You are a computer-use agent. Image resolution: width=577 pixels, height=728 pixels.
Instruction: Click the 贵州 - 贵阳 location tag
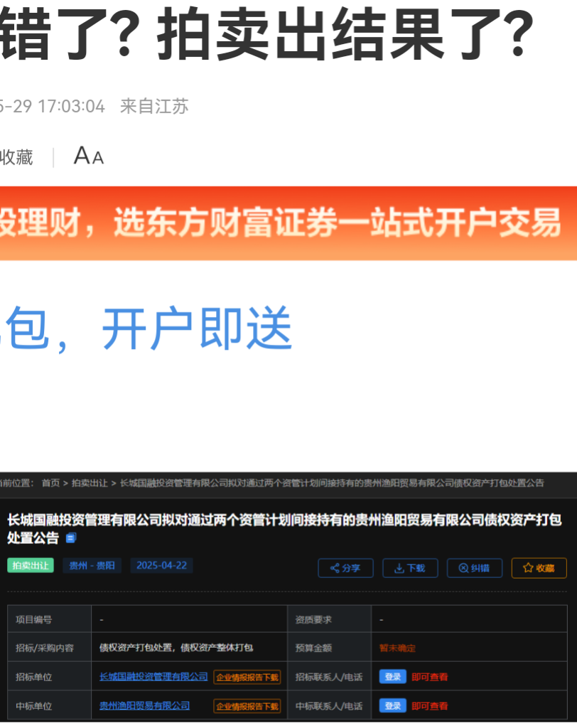pyautogui.click(x=92, y=565)
